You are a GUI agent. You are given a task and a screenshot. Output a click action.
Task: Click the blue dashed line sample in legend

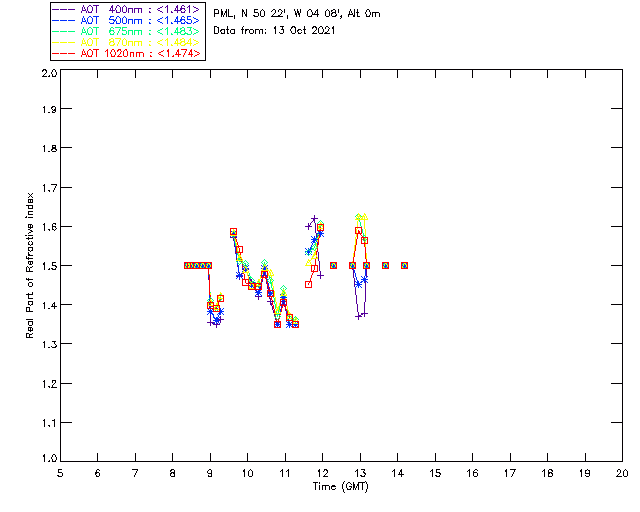(64, 20)
